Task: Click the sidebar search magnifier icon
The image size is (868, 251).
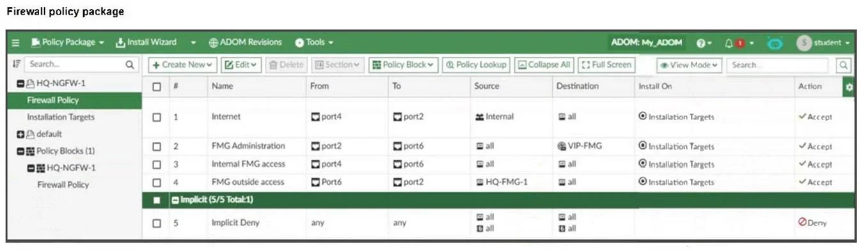Action: (x=130, y=64)
